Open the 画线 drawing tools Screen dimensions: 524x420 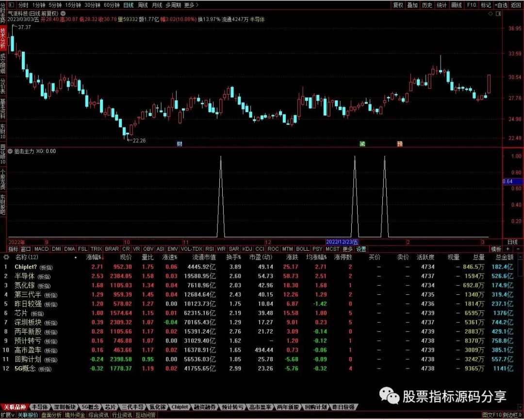457,5
